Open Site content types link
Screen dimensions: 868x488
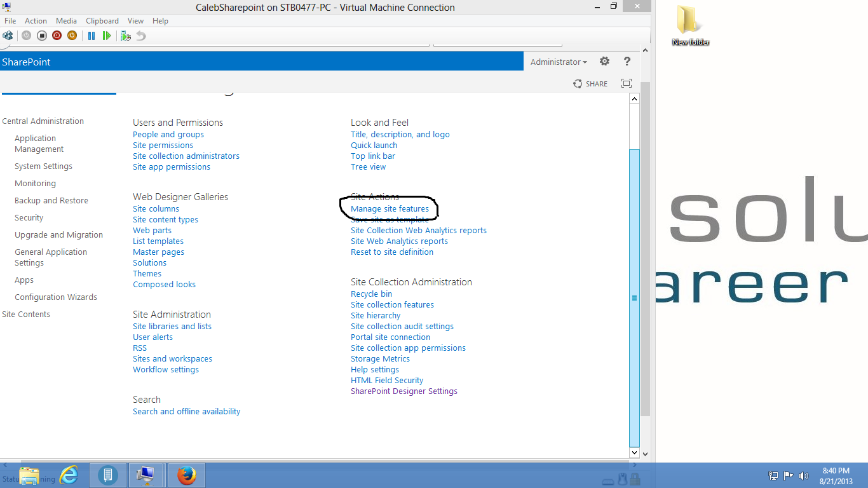[x=165, y=220]
